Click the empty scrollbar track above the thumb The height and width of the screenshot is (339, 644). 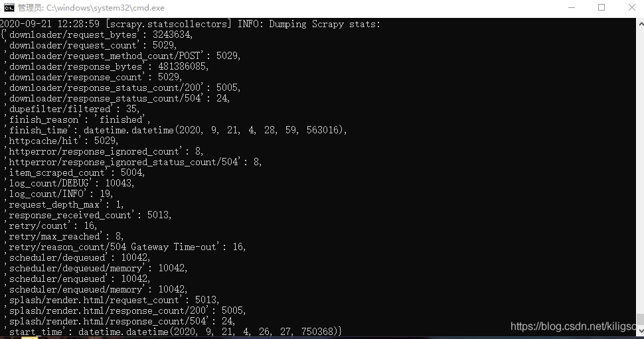click(640, 172)
